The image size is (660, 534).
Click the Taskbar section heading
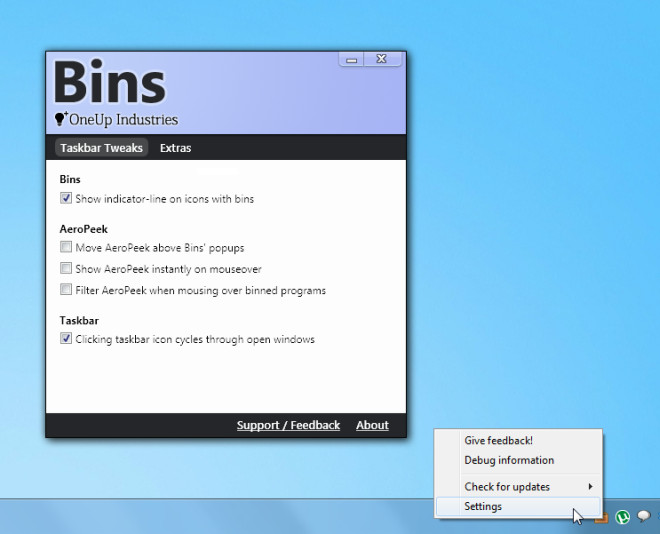point(79,321)
